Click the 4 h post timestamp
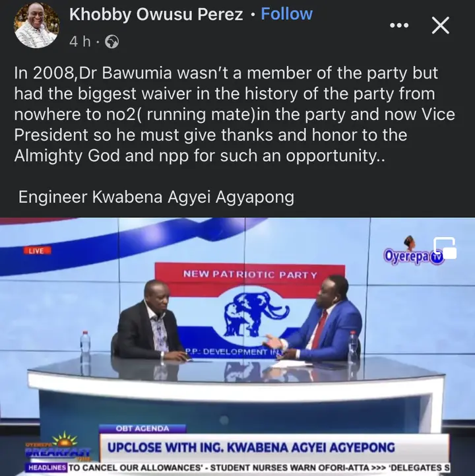This screenshot has width=475, height=476. pos(80,42)
